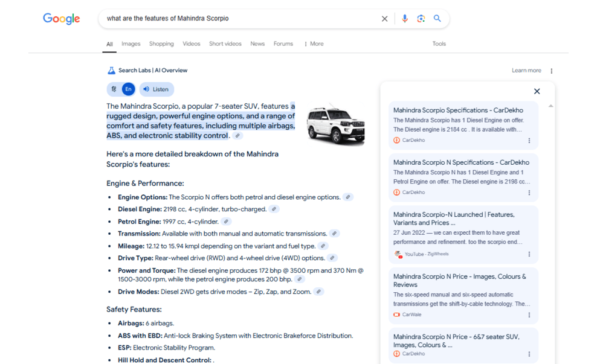
Task: Close the sources side panel
Action: click(x=537, y=91)
